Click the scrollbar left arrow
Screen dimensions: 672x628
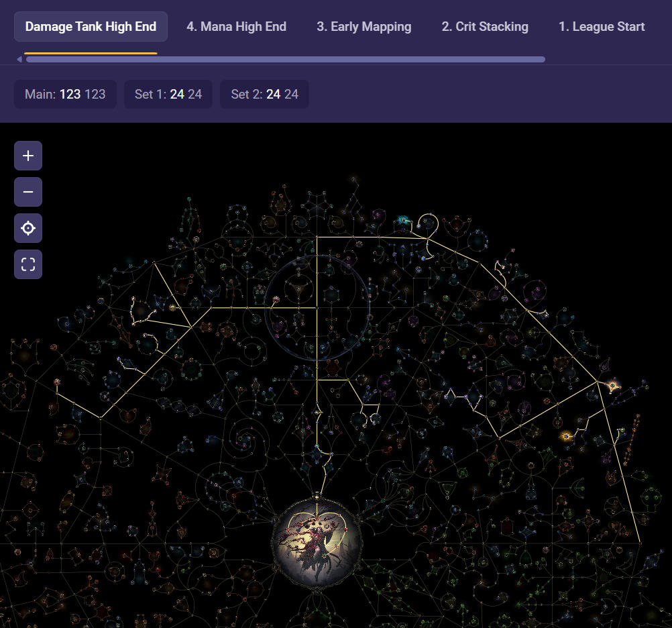tap(19, 60)
